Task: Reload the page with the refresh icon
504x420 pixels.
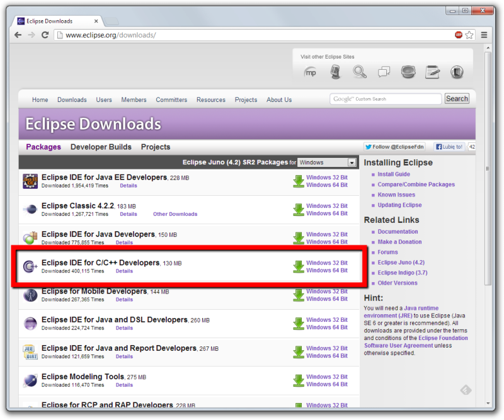Action: point(45,35)
